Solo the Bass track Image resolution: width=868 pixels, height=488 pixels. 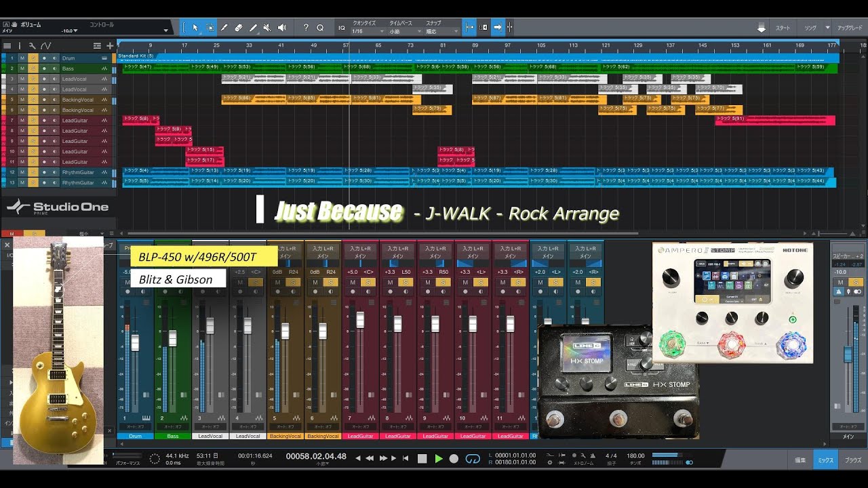(33, 68)
